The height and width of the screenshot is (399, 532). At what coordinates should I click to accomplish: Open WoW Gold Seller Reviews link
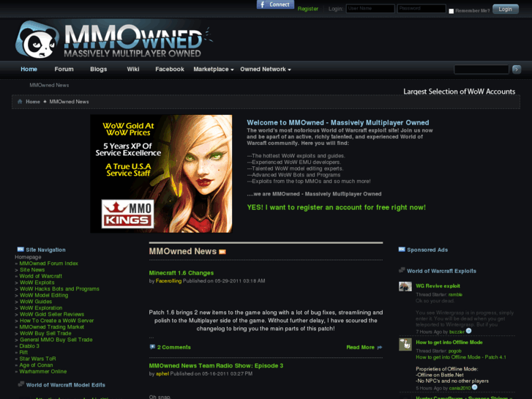pyautogui.click(x=52, y=315)
